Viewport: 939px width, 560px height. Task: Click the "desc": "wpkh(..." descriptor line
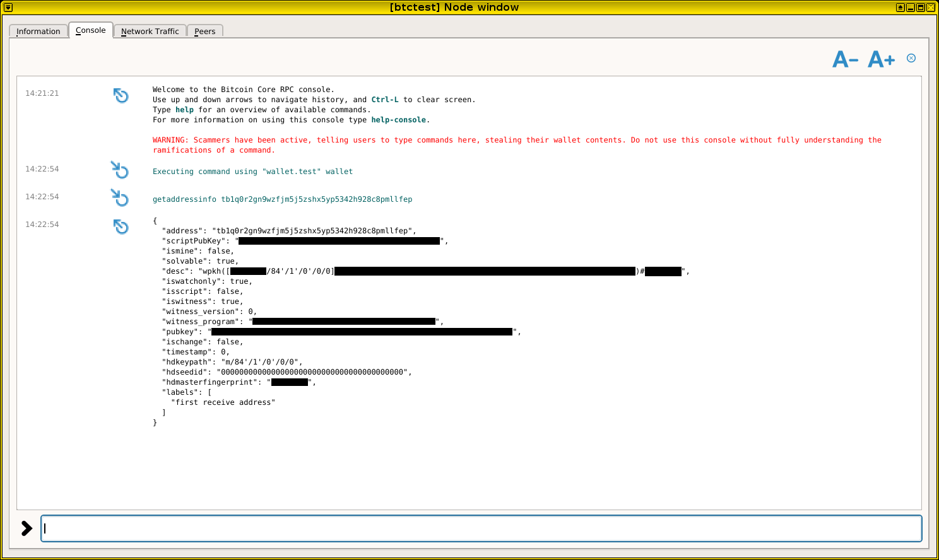[425, 271]
